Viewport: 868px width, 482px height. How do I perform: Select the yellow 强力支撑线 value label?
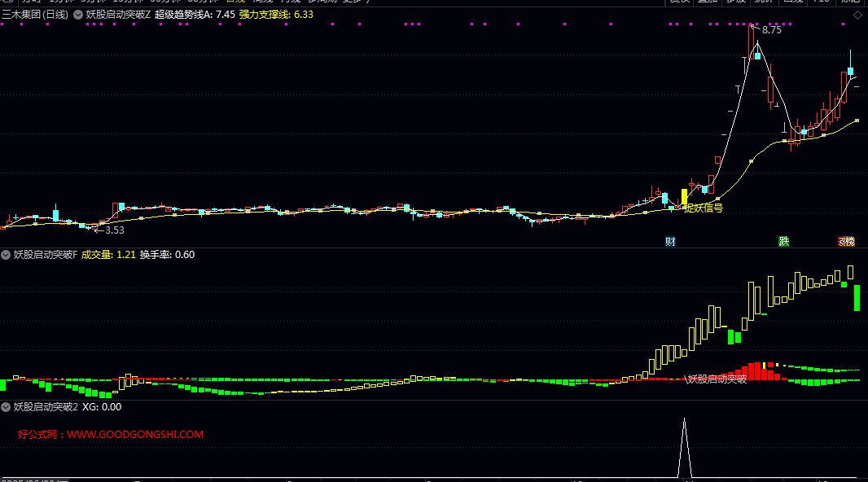pos(275,15)
